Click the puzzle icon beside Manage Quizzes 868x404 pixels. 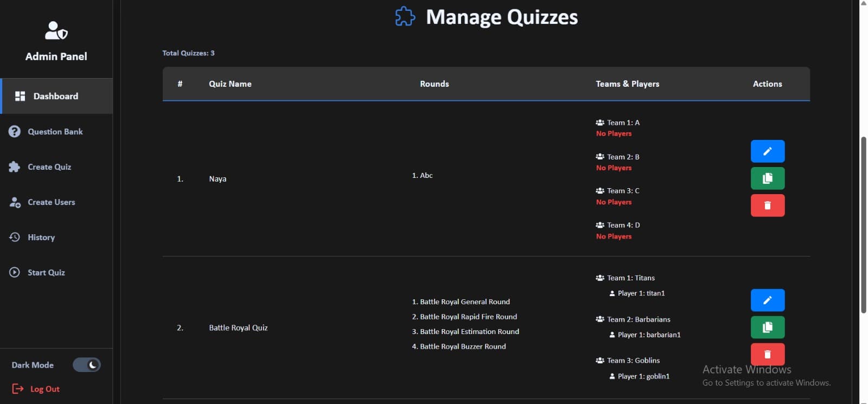point(405,17)
